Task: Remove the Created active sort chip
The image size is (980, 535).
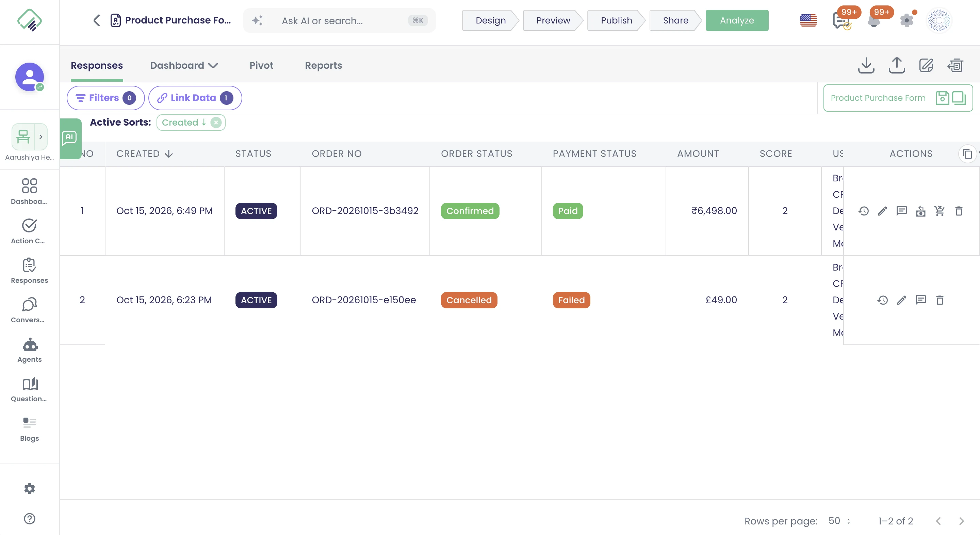Action: click(216, 123)
